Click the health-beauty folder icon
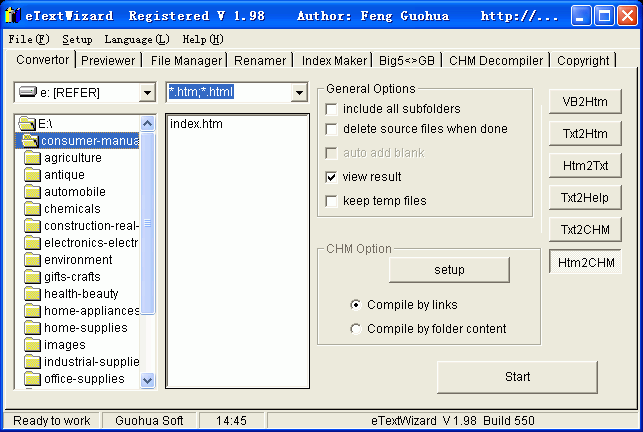Viewport: 643px width, 432px height. 32,294
